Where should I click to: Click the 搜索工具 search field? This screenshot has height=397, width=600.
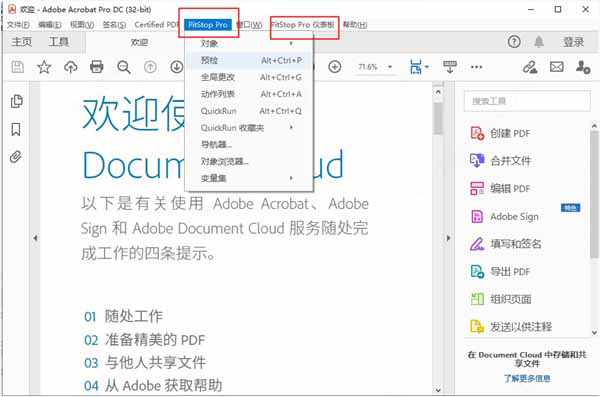point(527,101)
